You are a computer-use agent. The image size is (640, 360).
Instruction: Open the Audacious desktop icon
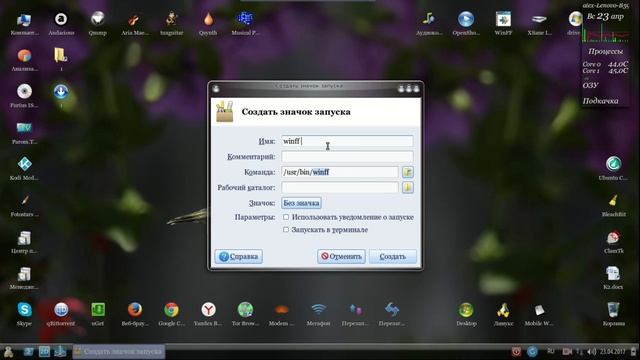61,23
